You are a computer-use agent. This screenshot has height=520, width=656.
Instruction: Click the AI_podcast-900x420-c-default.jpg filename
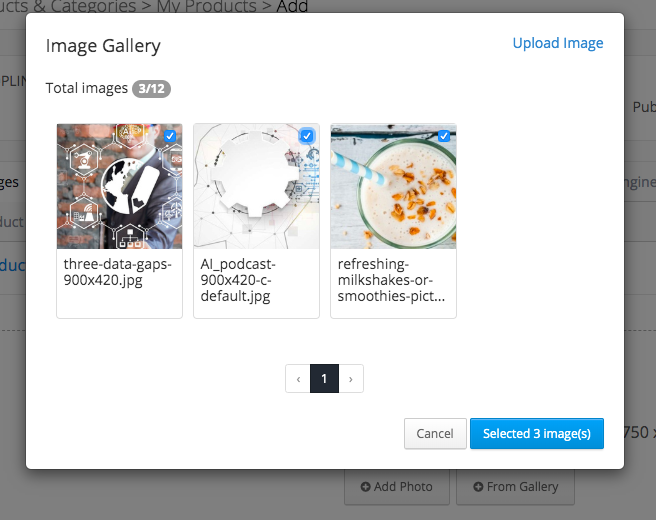coord(238,280)
